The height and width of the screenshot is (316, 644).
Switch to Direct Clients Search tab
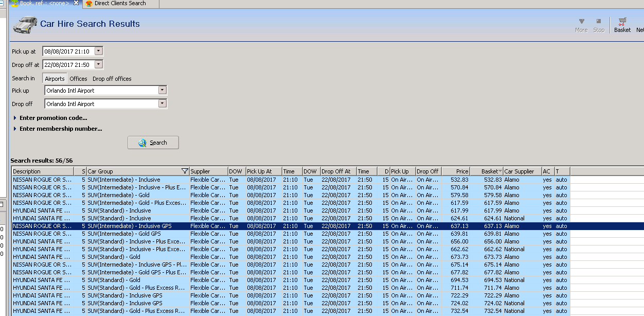[x=120, y=4]
